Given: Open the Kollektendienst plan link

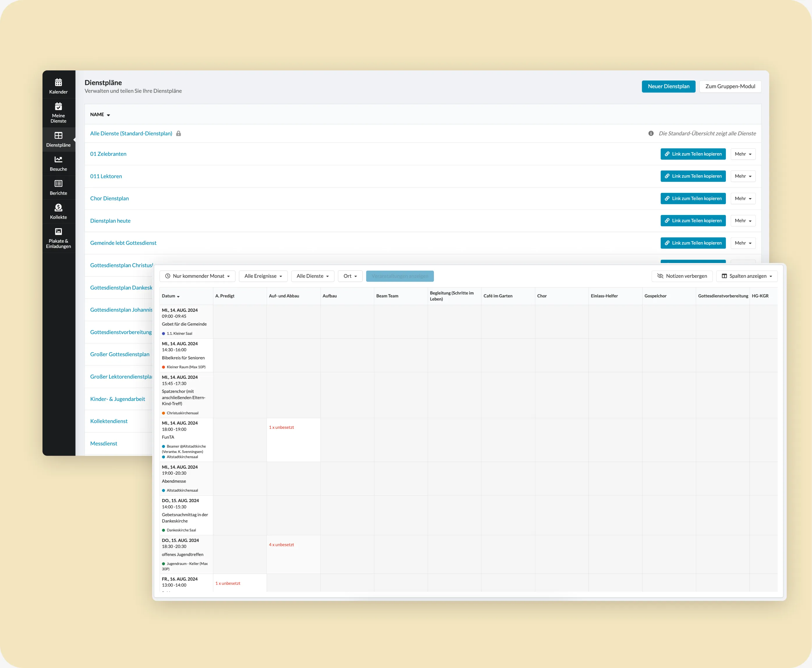Looking at the screenshot, I should click(109, 421).
